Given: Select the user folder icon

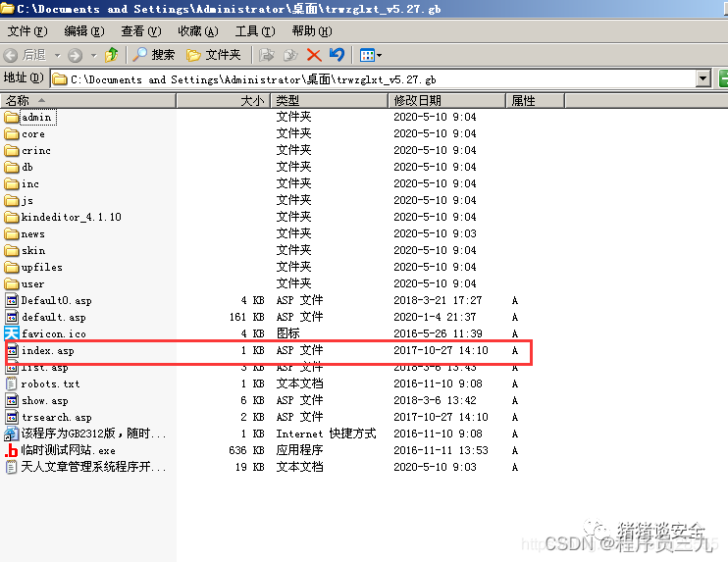Looking at the screenshot, I should 12,283.
